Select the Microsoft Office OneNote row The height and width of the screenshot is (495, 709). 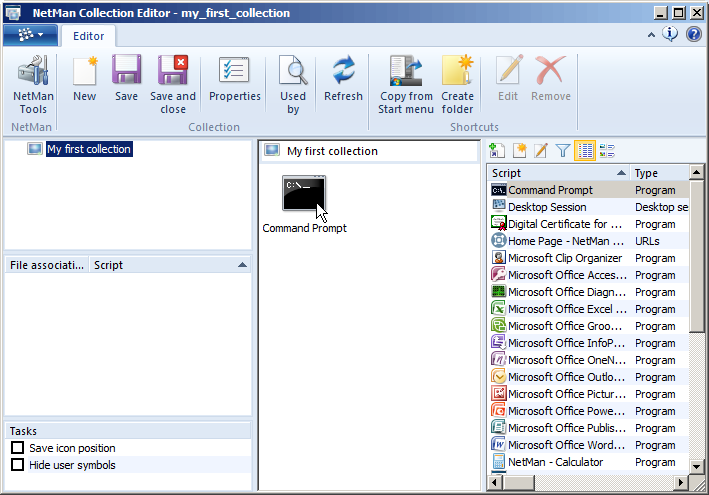(589, 360)
